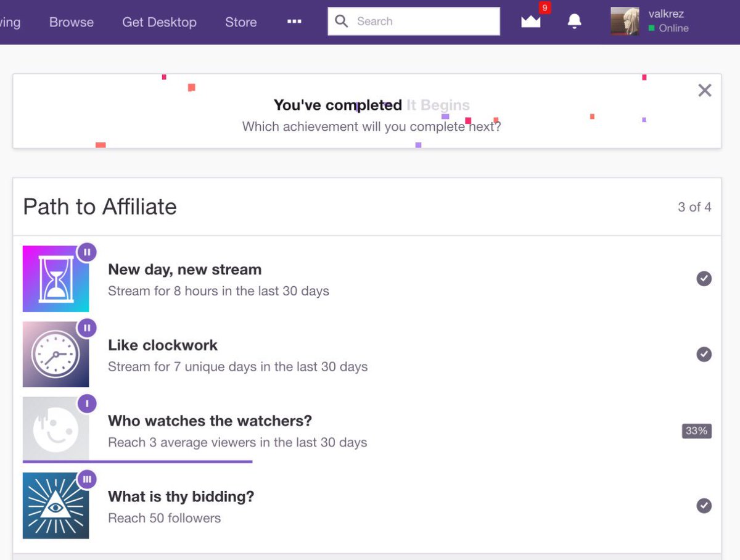Click the level II badge on Like clockwork
Viewport: 740px width, 560px height.
87,327
